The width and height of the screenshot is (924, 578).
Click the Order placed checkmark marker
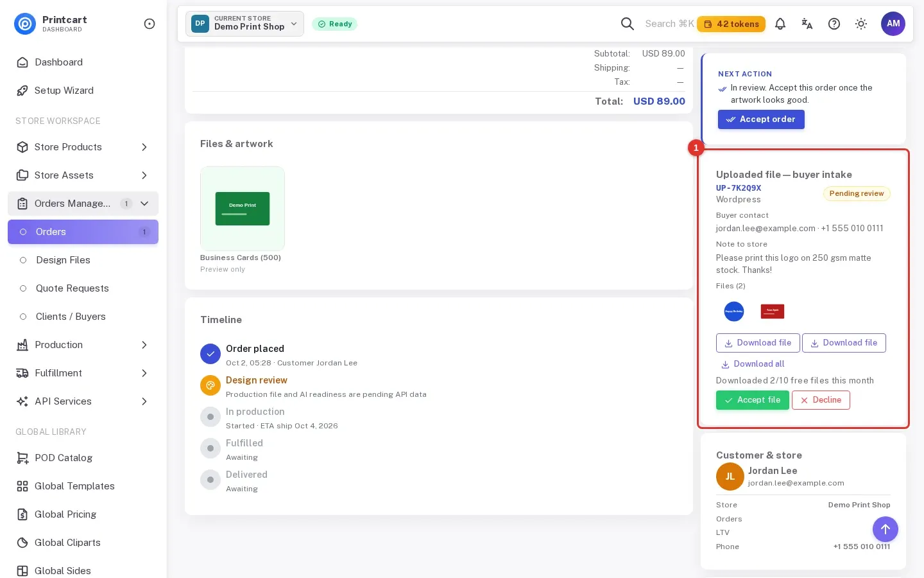pyautogui.click(x=210, y=354)
